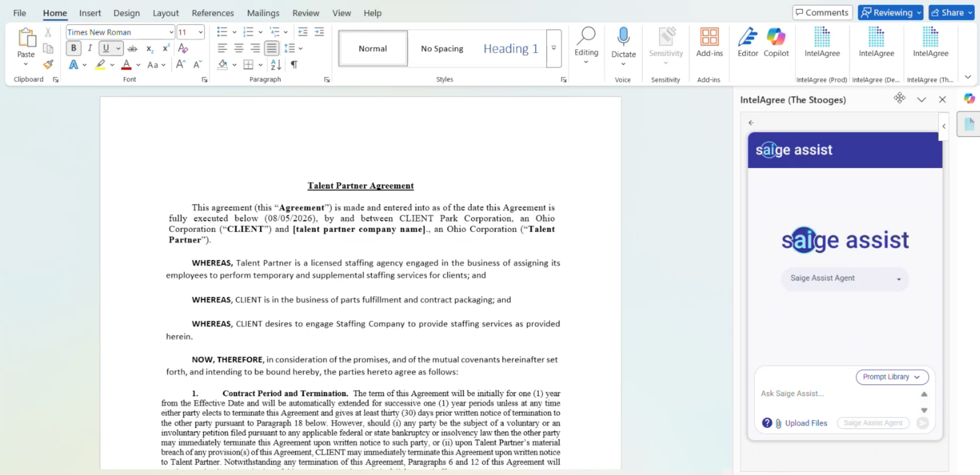Toggle superscript formatting
Image resolution: width=980 pixels, height=475 pixels.
pos(166,48)
